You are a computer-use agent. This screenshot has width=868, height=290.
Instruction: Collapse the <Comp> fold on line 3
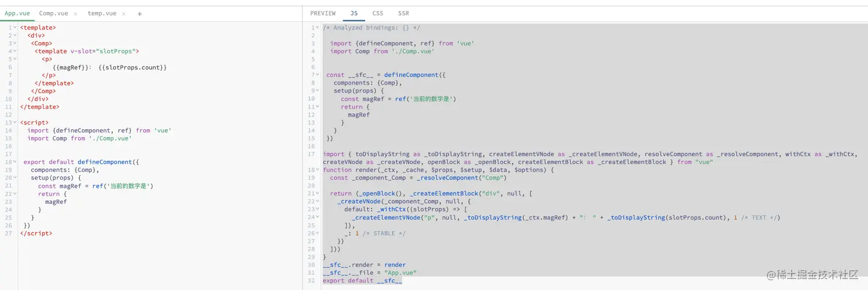(x=15, y=43)
